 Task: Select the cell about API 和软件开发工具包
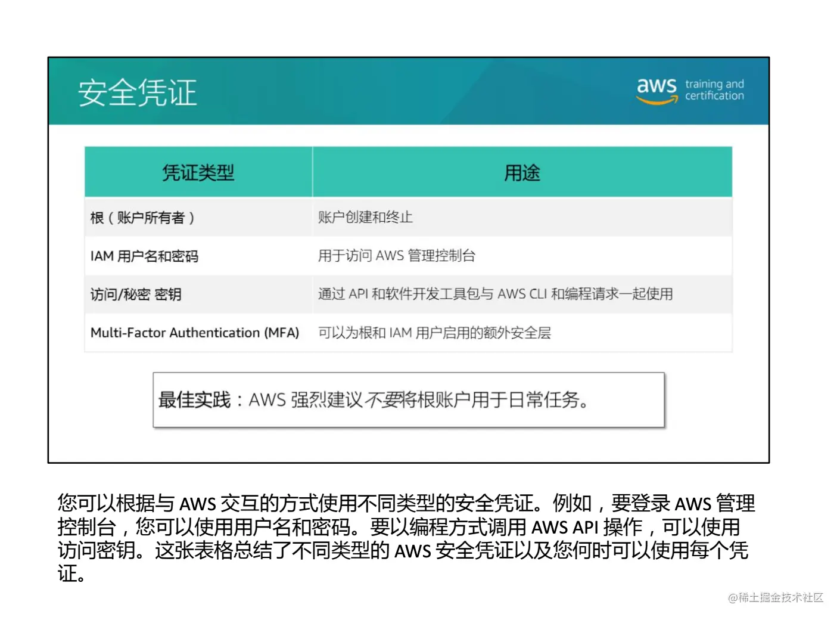point(522,294)
